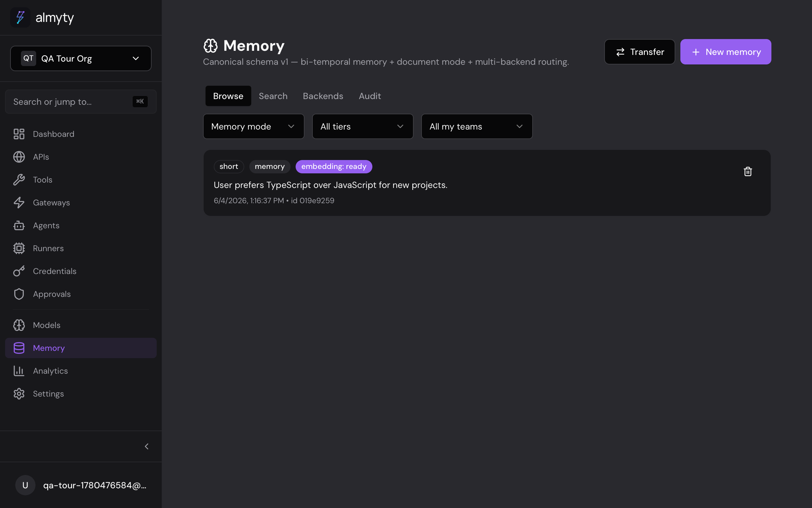
Task: Go to Dashboard in the sidebar
Action: click(x=81, y=134)
